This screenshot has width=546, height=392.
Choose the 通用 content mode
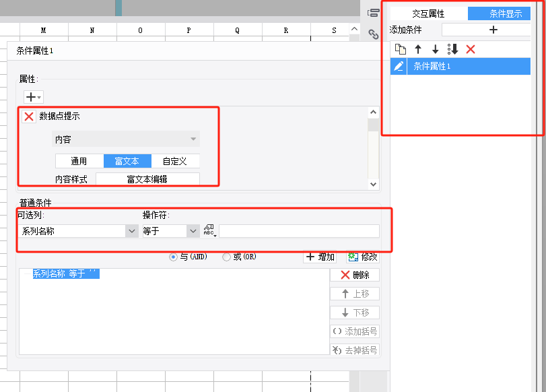(79, 161)
